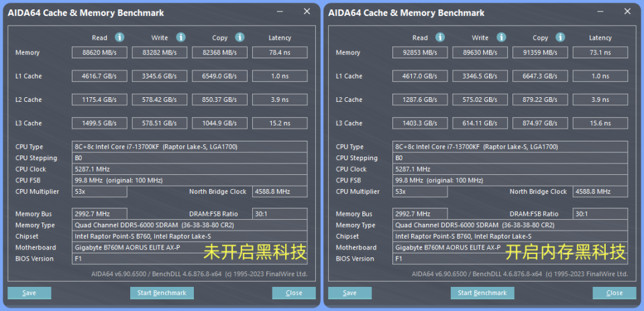644x311 pixels.
Task: Start Benchmark in the right window
Action: [x=482, y=293]
